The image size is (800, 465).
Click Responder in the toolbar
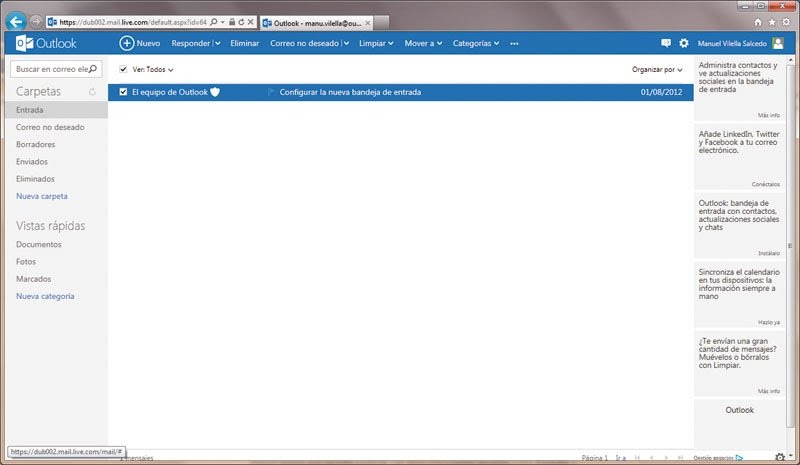[191, 43]
